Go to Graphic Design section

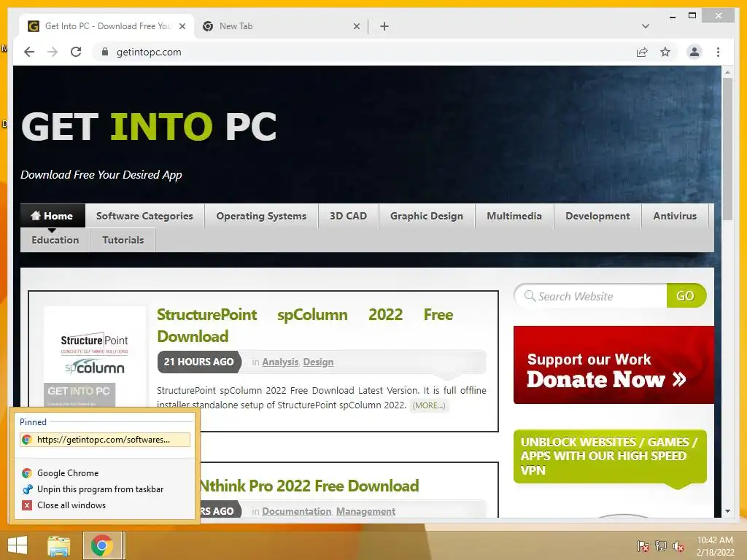(x=426, y=216)
